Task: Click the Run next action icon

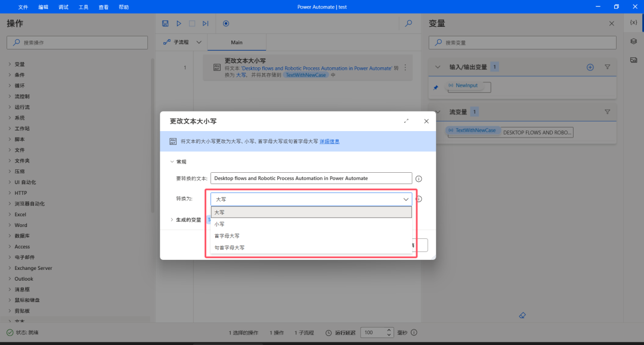Action: tap(205, 23)
